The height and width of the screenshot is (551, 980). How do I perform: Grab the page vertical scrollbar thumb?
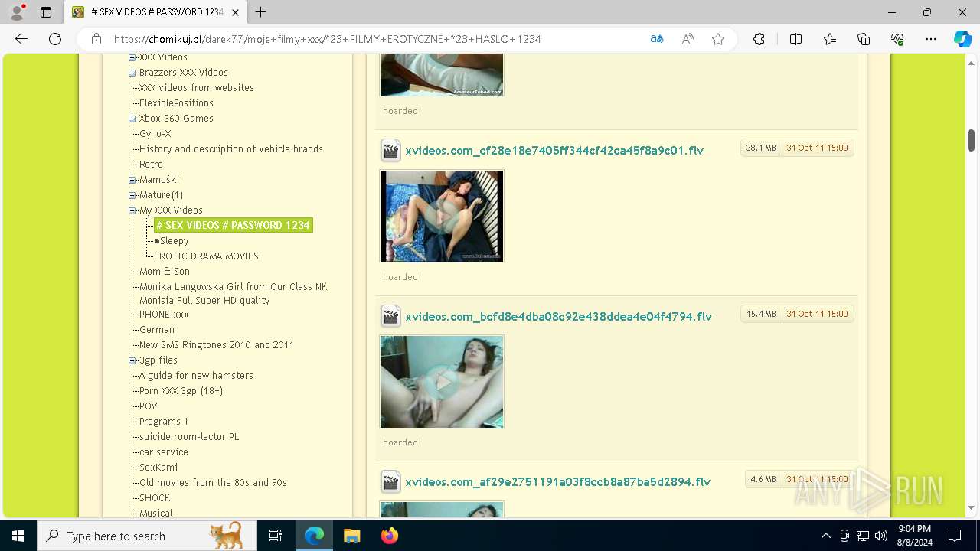971,140
